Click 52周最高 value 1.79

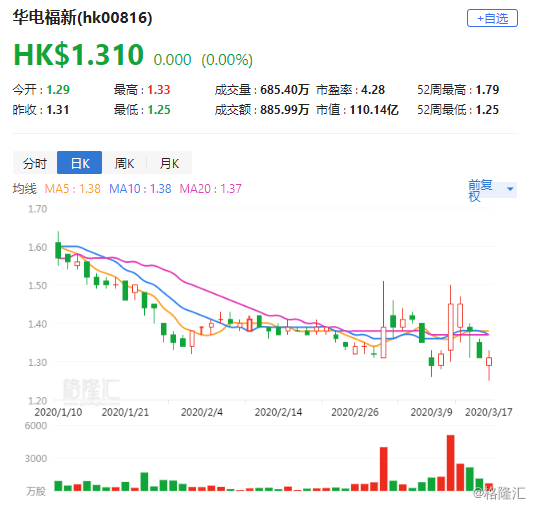coord(487,90)
